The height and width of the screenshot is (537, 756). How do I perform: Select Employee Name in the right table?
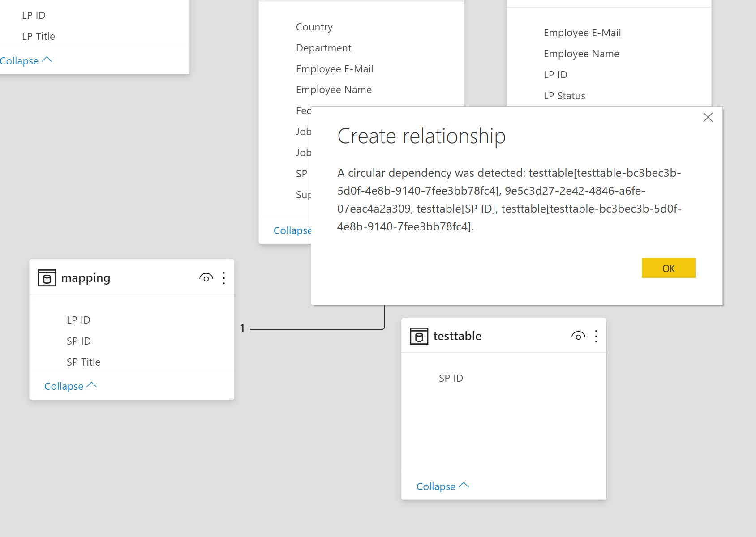coord(581,54)
